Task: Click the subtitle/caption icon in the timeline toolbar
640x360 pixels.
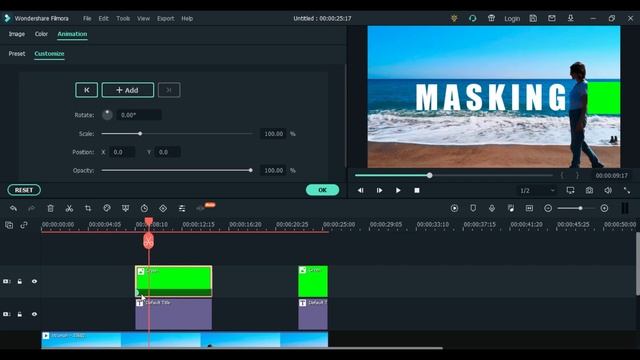Action: 529,208
